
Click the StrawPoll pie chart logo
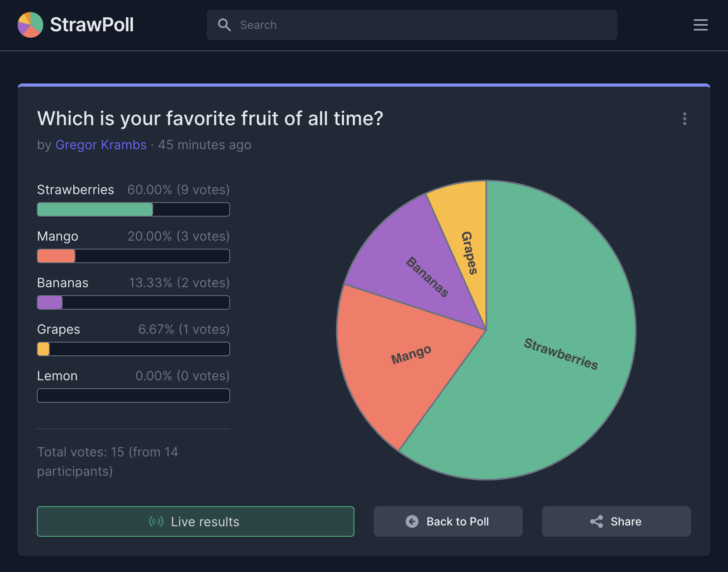pyautogui.click(x=30, y=25)
